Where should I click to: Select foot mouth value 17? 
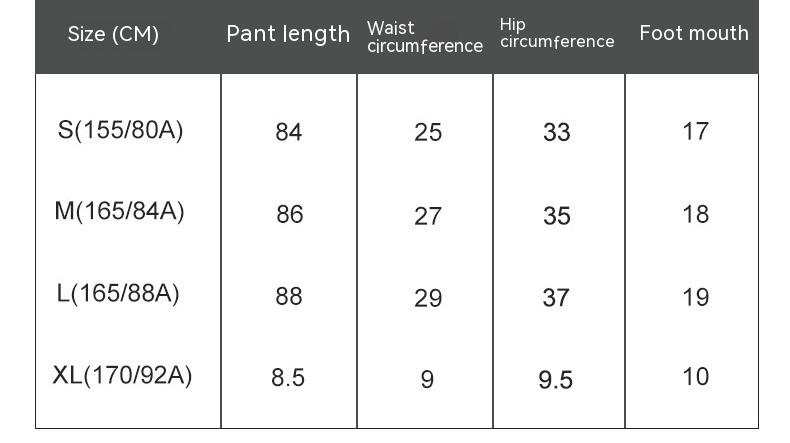[x=695, y=131]
